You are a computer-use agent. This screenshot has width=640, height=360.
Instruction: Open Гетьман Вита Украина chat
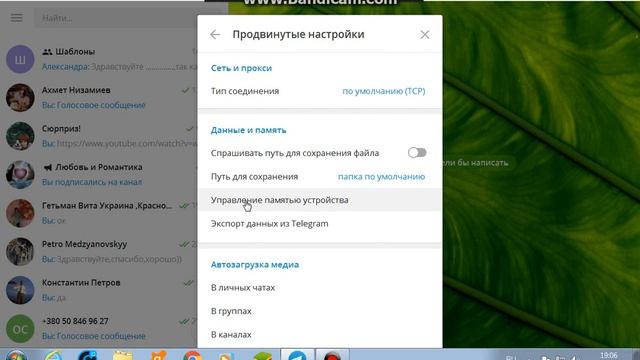99,213
